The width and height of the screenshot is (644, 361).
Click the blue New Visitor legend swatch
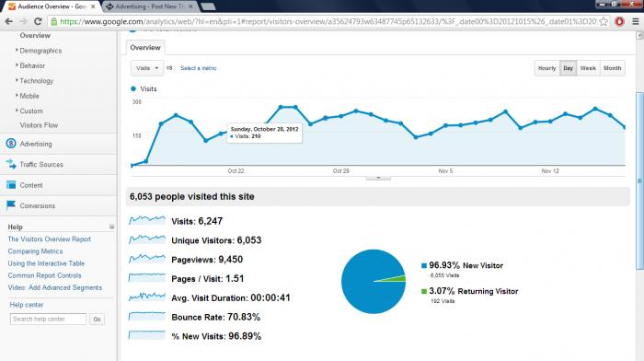click(424, 265)
